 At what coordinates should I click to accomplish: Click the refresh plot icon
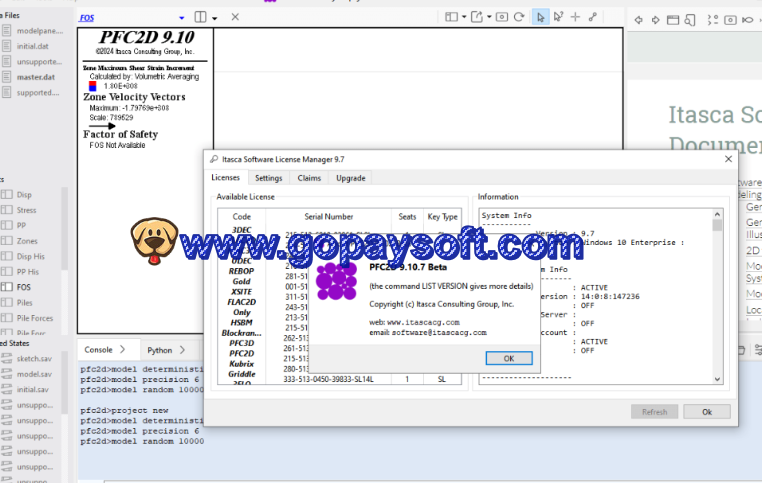(x=519, y=17)
